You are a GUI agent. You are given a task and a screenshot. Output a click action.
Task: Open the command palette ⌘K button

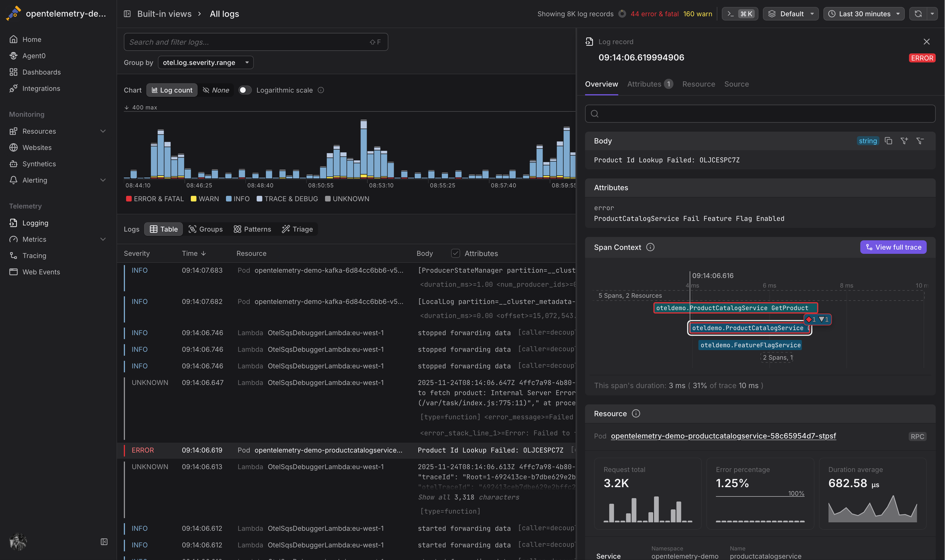pyautogui.click(x=740, y=14)
